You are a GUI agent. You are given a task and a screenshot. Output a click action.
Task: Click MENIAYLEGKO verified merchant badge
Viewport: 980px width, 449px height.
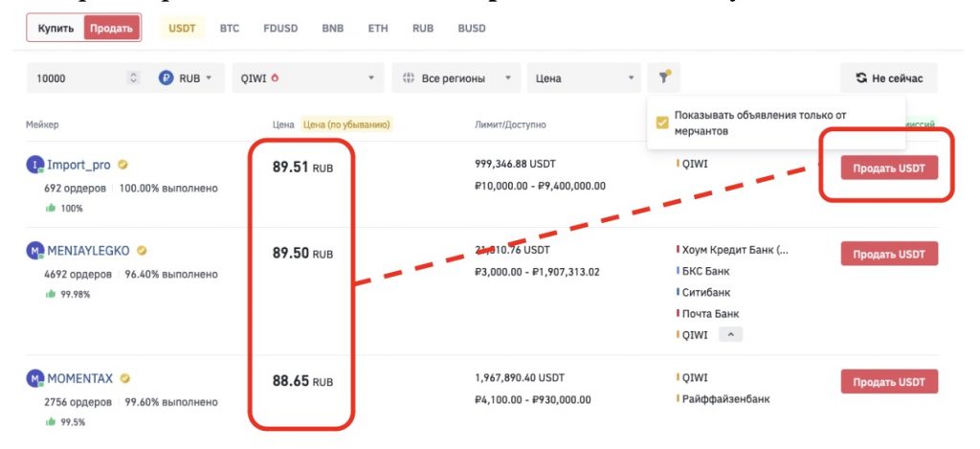pyautogui.click(x=142, y=251)
